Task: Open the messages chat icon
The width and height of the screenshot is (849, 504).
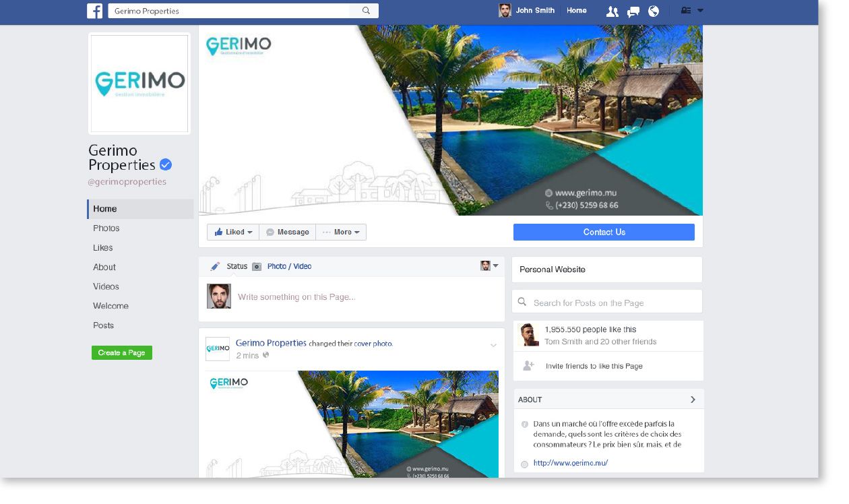Action: coord(633,11)
